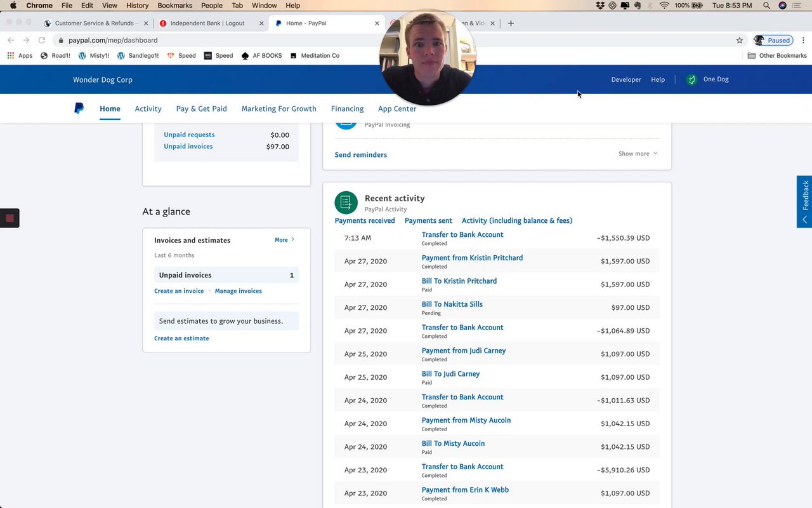Close the Home - PayPal tab

[x=377, y=23]
